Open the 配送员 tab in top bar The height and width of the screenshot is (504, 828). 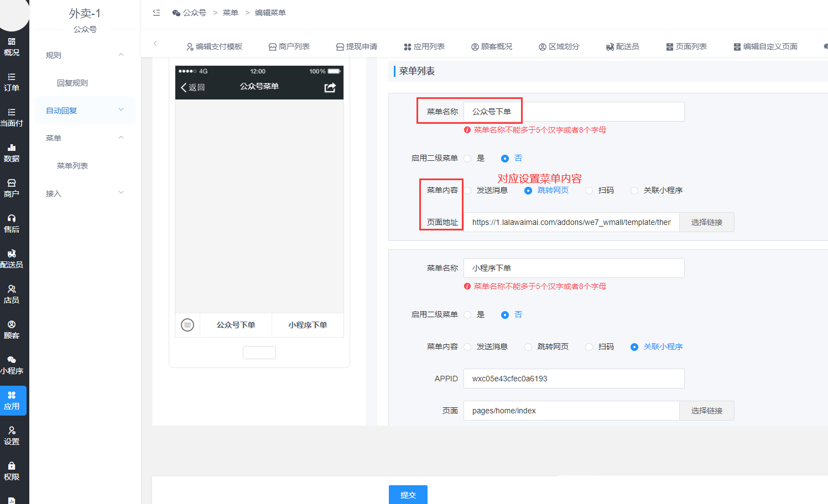[x=622, y=46]
